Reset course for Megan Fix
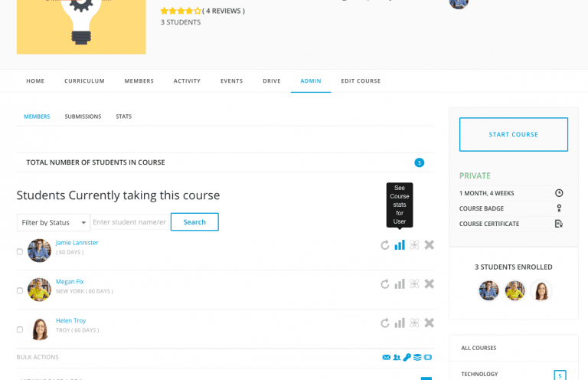The width and height of the screenshot is (588, 380). pos(384,284)
